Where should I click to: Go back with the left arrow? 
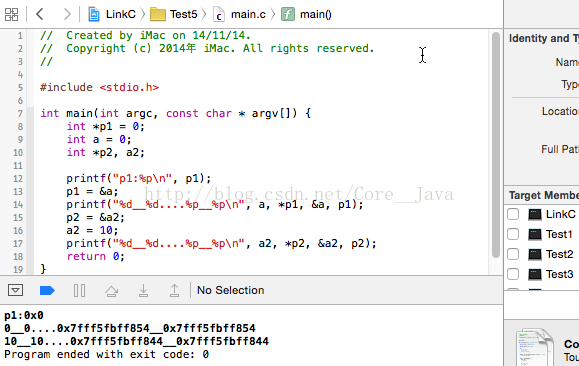(x=40, y=14)
